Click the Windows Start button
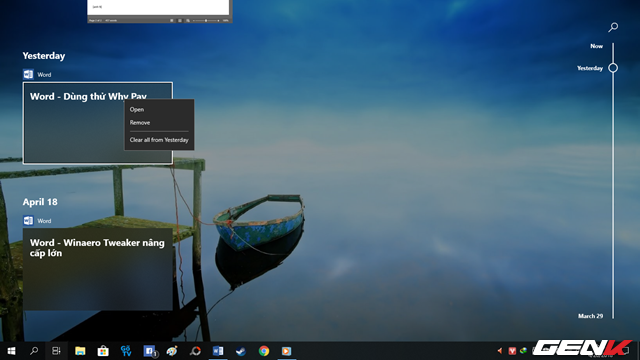Screen dimensions: 640x360 point(11,351)
